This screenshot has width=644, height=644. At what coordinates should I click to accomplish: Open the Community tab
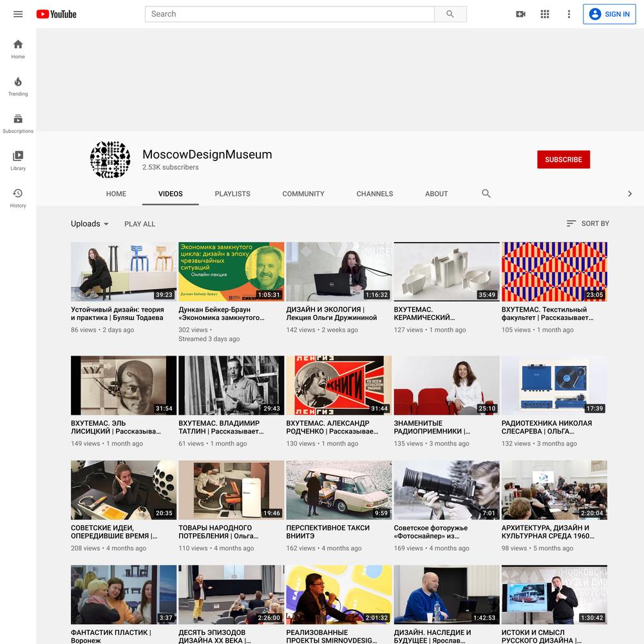click(x=303, y=194)
